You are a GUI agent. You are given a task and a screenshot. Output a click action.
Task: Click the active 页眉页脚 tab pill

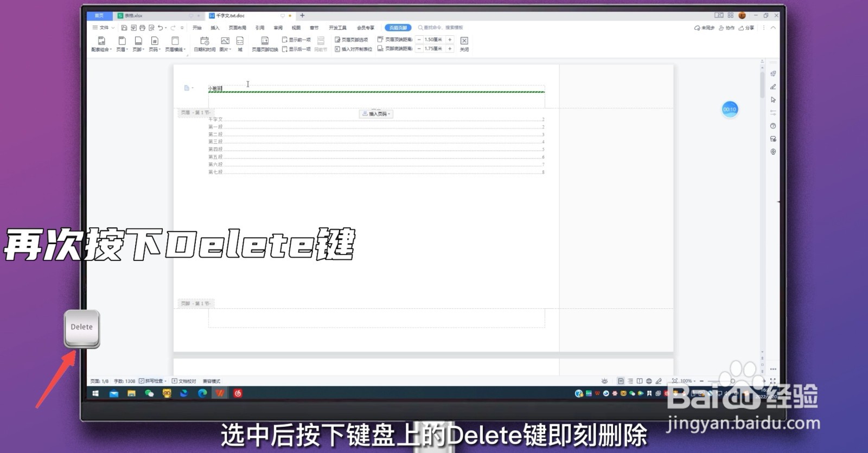coord(398,28)
